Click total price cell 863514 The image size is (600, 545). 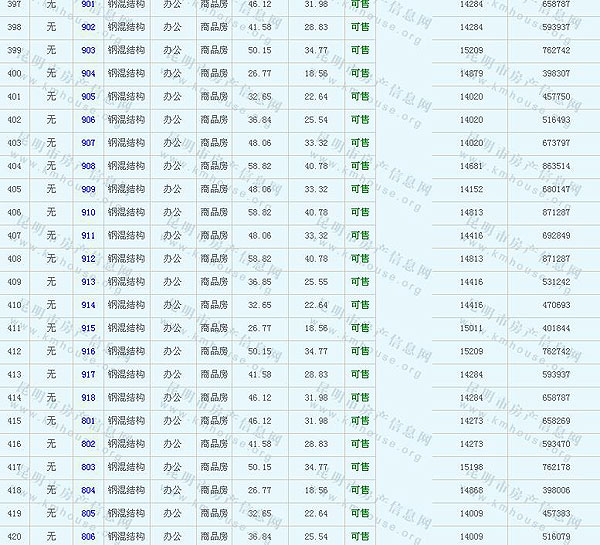tap(555, 166)
